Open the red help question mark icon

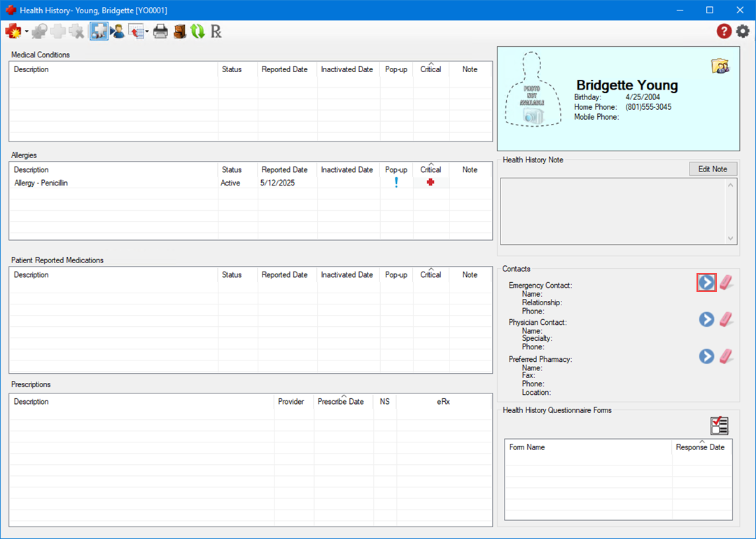[x=724, y=31]
